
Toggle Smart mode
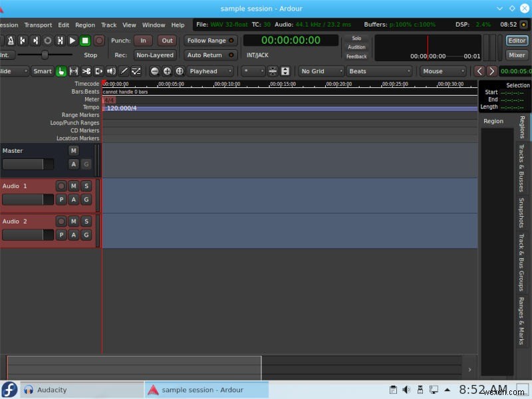43,71
